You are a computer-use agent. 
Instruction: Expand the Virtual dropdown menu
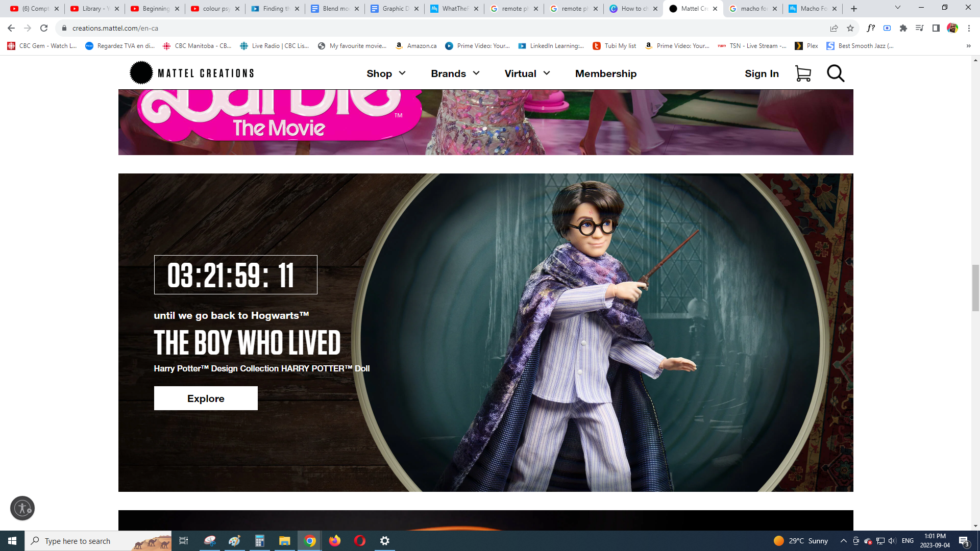[527, 73]
